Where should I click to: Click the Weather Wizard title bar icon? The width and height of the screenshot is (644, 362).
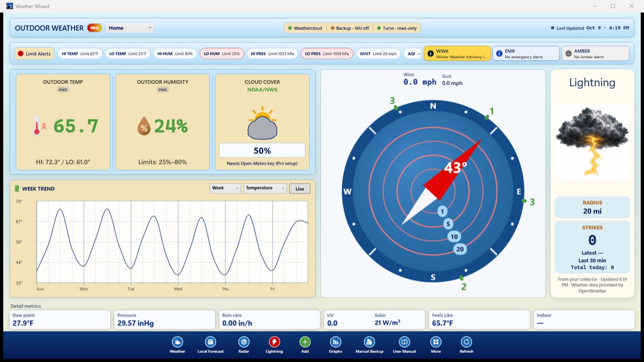tap(10, 6)
